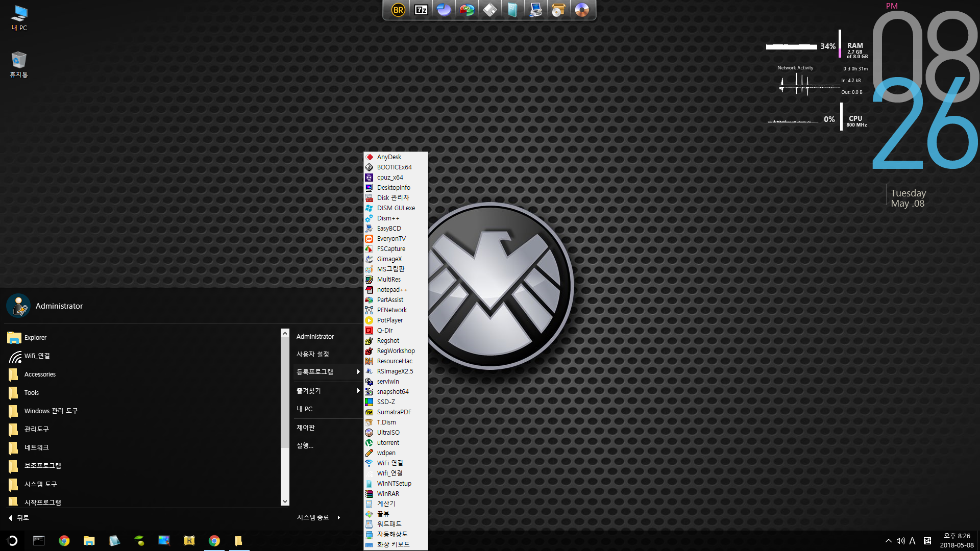The height and width of the screenshot is (551, 980).
Task: Click the WinRAR icon
Action: (x=369, y=494)
